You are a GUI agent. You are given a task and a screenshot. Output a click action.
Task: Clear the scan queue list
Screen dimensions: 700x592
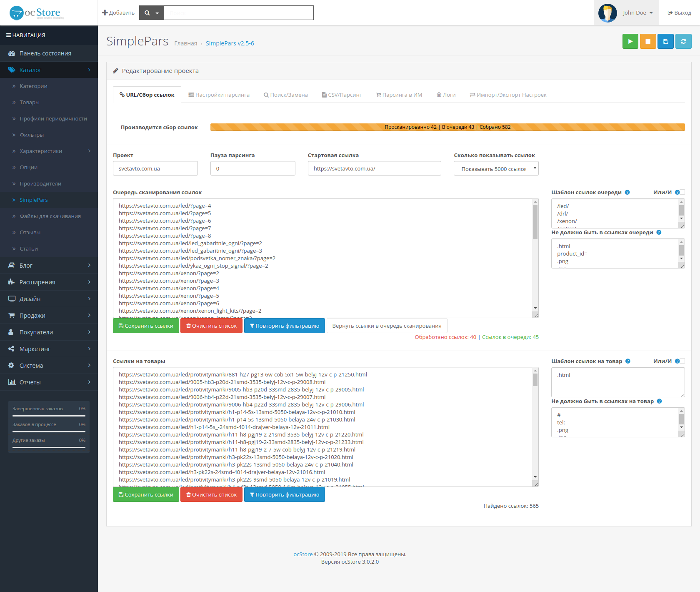tap(211, 326)
